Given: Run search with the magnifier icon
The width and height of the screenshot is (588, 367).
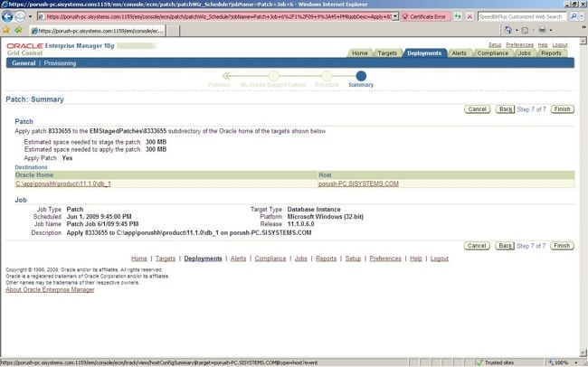Looking at the screenshot, I should pos(574,16).
